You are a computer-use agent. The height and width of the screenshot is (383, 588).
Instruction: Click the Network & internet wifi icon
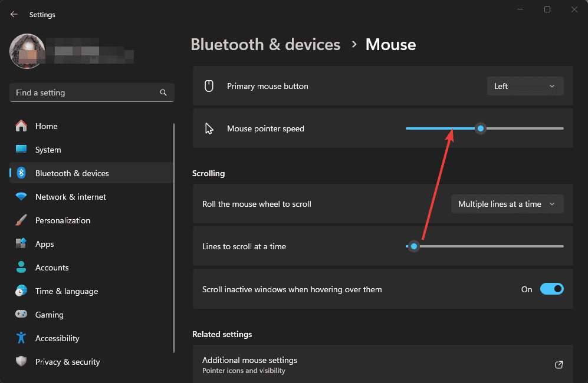click(x=21, y=197)
